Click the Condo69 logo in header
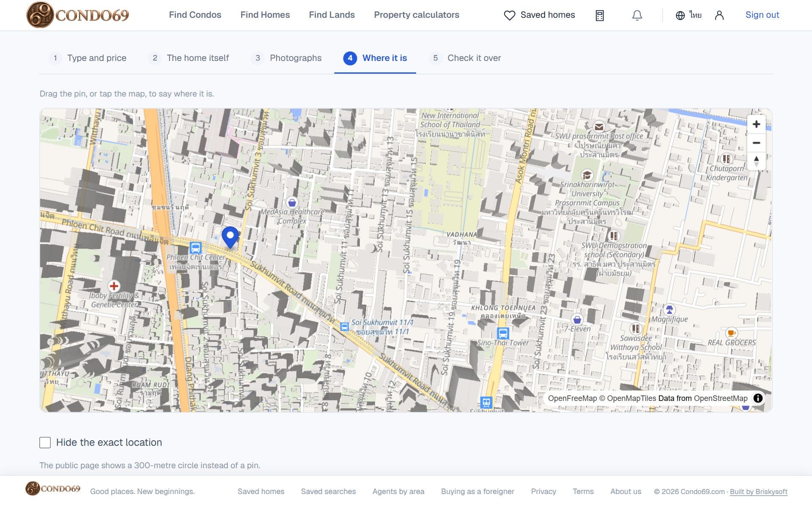This screenshot has width=812, height=508. pos(78,15)
